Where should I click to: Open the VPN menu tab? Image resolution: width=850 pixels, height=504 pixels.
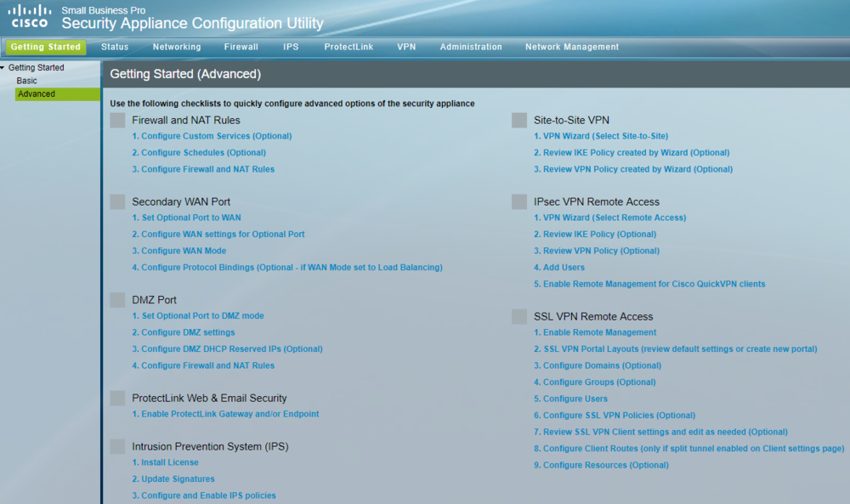(406, 47)
